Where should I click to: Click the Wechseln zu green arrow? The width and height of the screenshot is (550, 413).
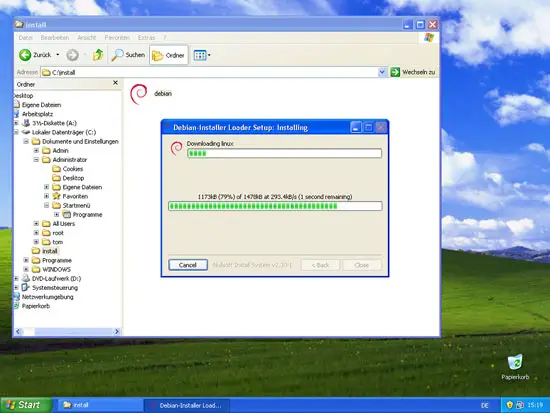click(395, 72)
